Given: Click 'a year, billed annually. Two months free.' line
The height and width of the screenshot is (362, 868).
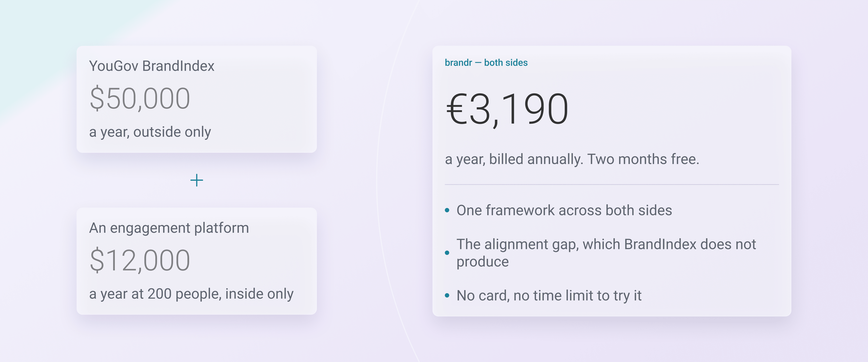Looking at the screenshot, I should pos(572,159).
